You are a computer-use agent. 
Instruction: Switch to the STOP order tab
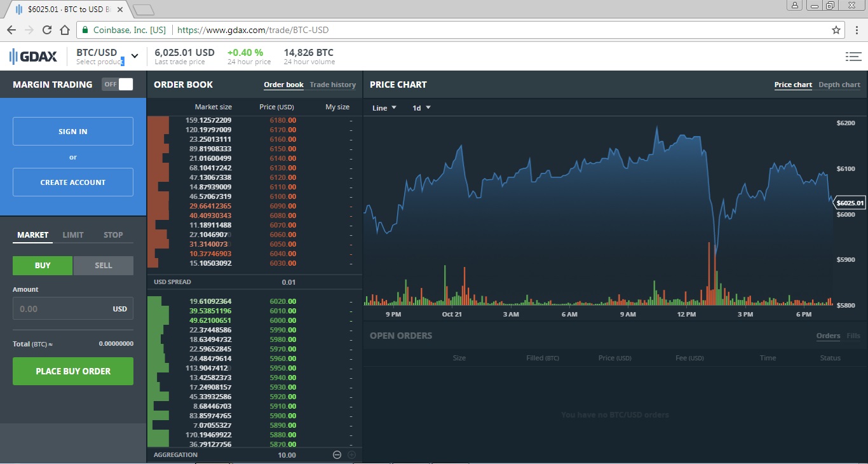pyautogui.click(x=113, y=235)
